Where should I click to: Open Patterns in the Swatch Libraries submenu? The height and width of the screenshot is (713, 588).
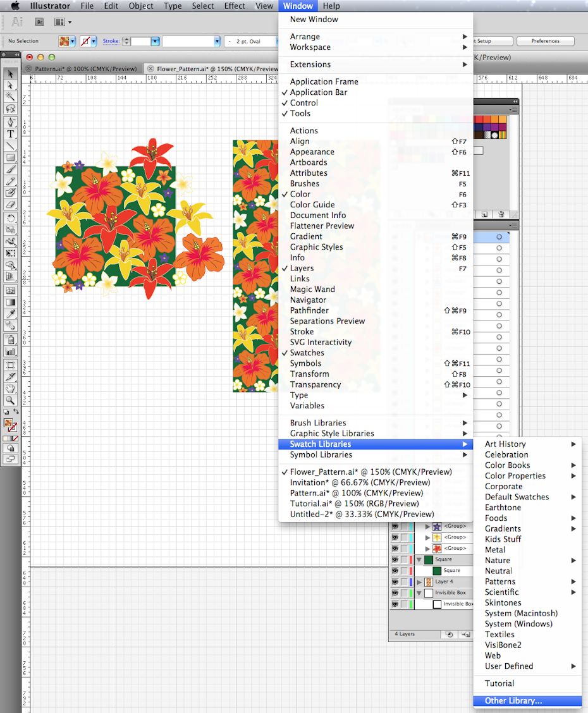click(x=527, y=582)
